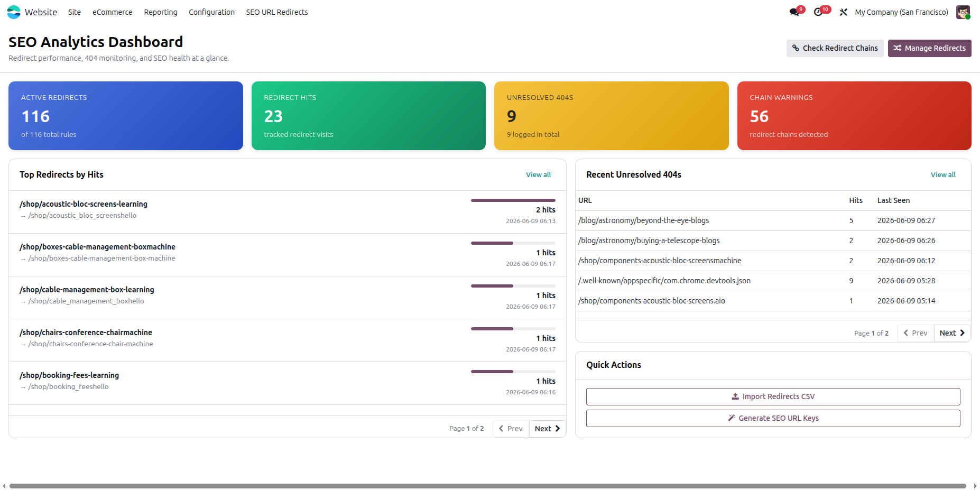Click the debug tools wrench icon
Image resolution: width=980 pixels, height=490 pixels.
pyautogui.click(x=844, y=12)
